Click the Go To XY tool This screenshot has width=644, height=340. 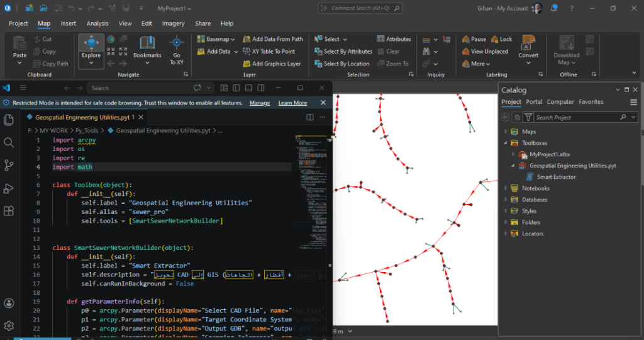click(x=177, y=51)
